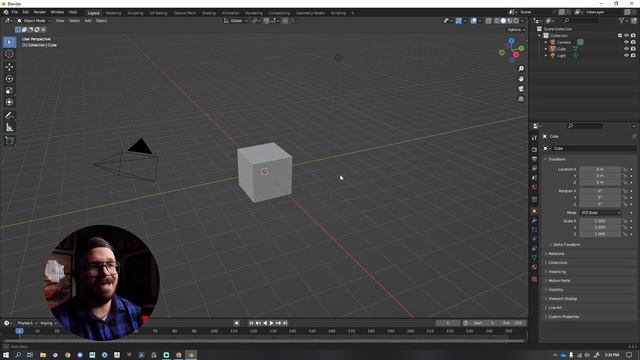Disable Cube in renders camera icon
The width and height of the screenshot is (640, 360).
[633, 49]
